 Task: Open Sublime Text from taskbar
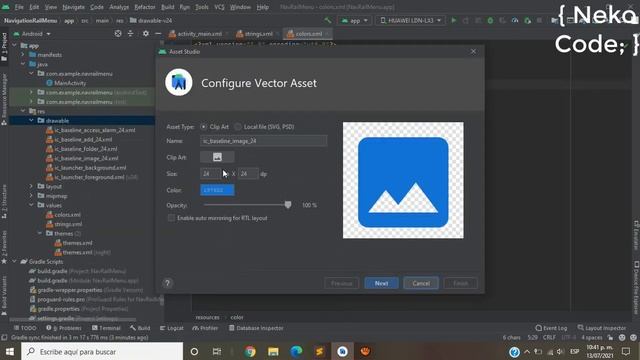coord(319,351)
